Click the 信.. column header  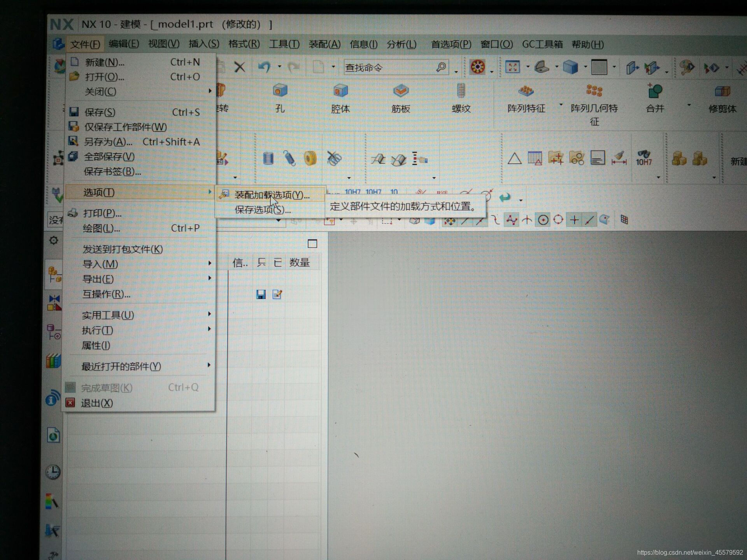(x=240, y=263)
